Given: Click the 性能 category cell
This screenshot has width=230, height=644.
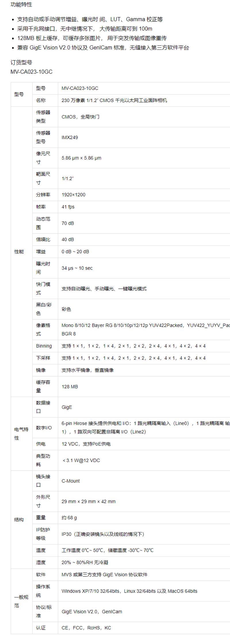Looking at the screenshot, I should tap(22, 252).
